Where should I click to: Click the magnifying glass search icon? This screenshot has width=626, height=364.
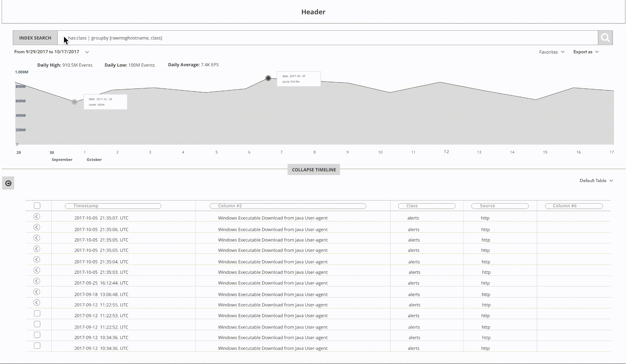[x=605, y=38]
